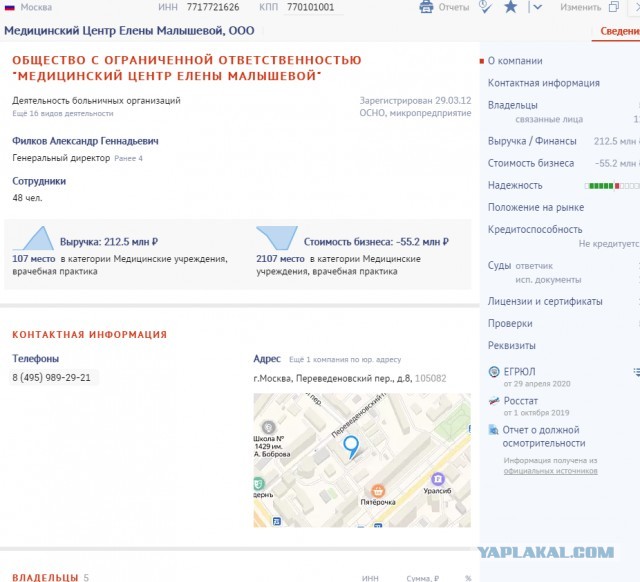Click the Москва region label
The width and height of the screenshot is (640, 582).
pos(36,7)
